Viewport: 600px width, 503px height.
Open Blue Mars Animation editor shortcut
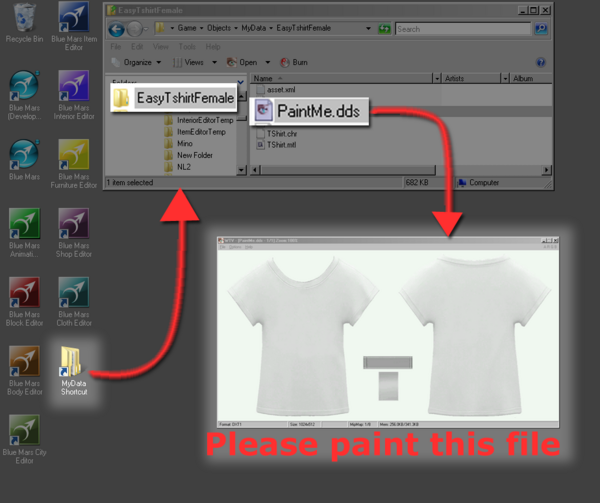(x=24, y=233)
